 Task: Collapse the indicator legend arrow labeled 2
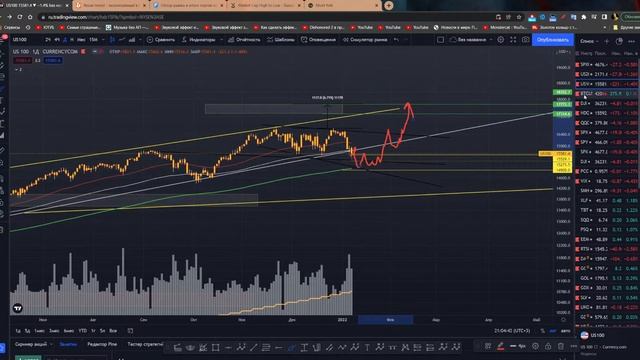[x=18, y=69]
